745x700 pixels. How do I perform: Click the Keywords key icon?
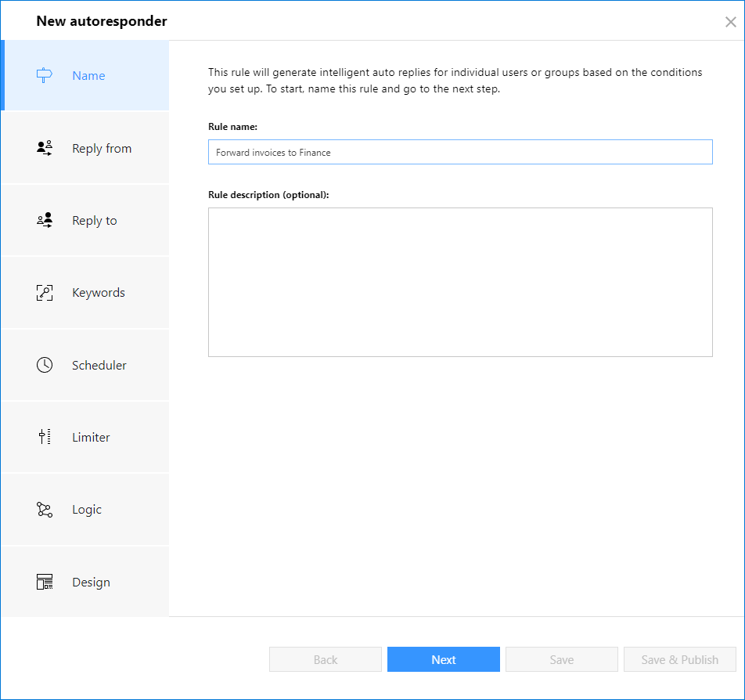click(x=45, y=293)
